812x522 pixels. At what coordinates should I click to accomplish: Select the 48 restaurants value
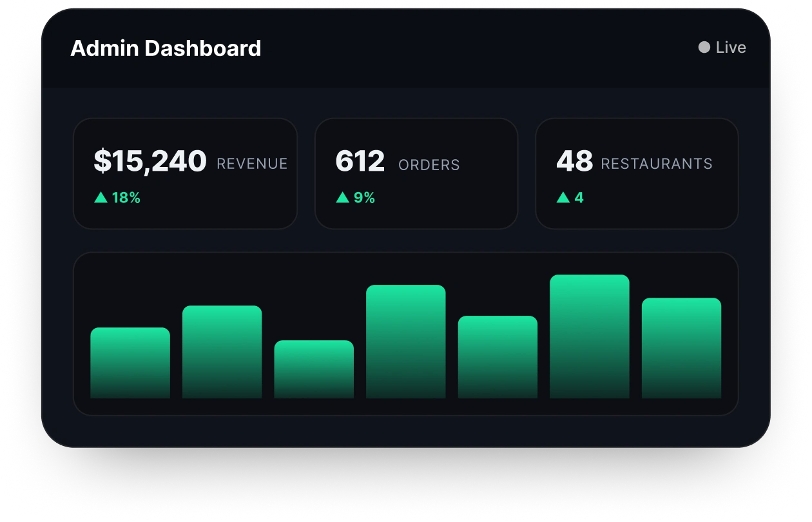coord(574,161)
